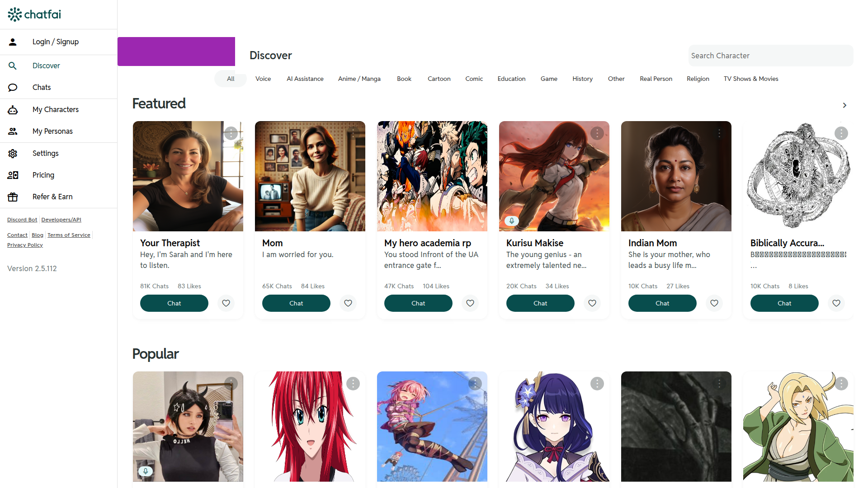Click the purple banner block

click(x=176, y=52)
